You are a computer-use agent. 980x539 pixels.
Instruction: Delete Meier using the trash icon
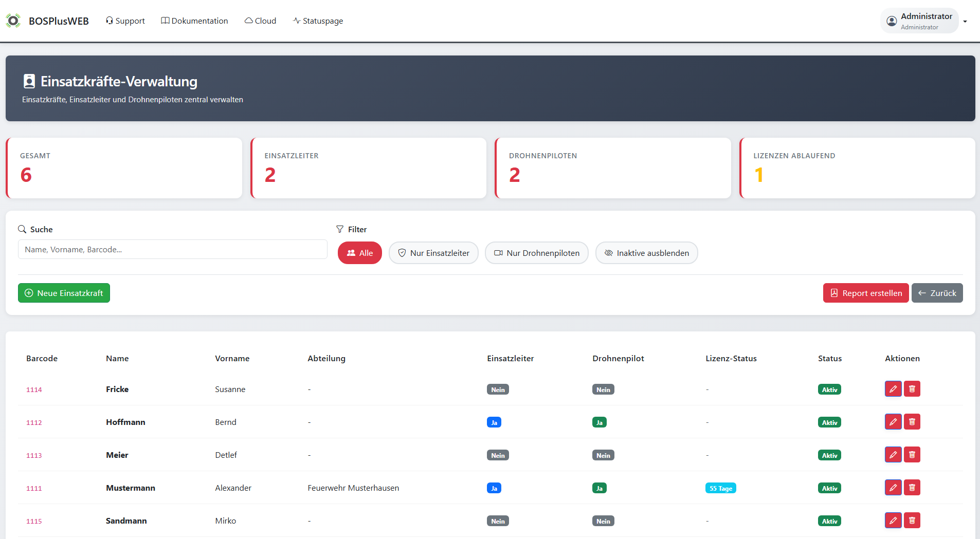tap(912, 455)
